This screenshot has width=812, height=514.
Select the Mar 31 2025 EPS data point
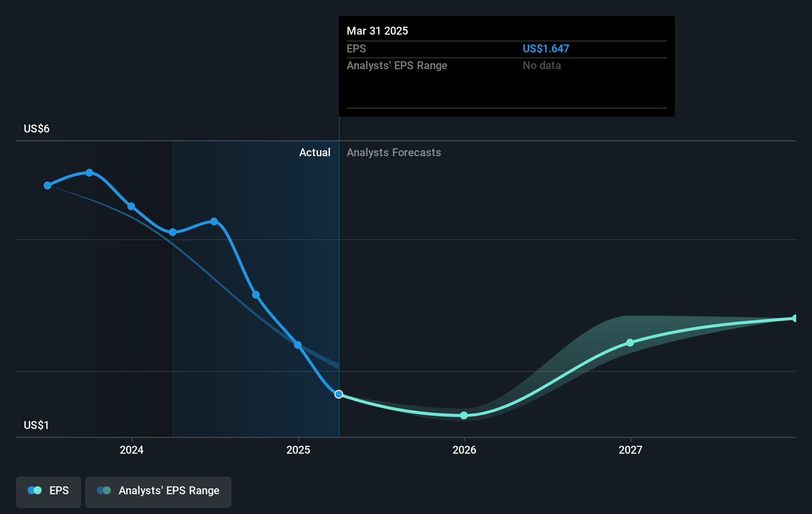click(339, 394)
